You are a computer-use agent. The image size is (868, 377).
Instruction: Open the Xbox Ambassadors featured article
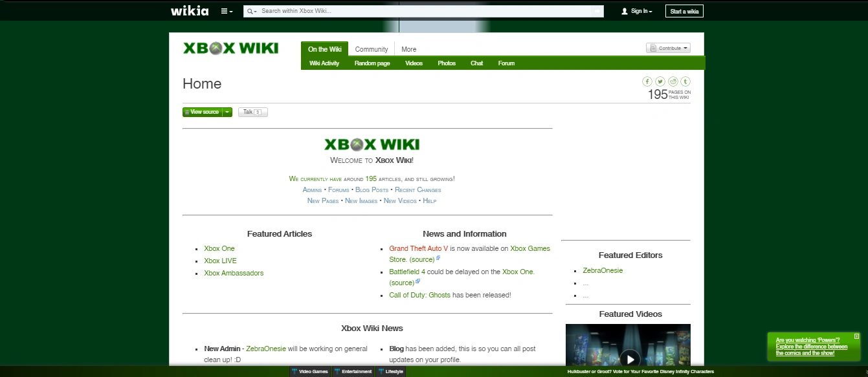(x=234, y=273)
